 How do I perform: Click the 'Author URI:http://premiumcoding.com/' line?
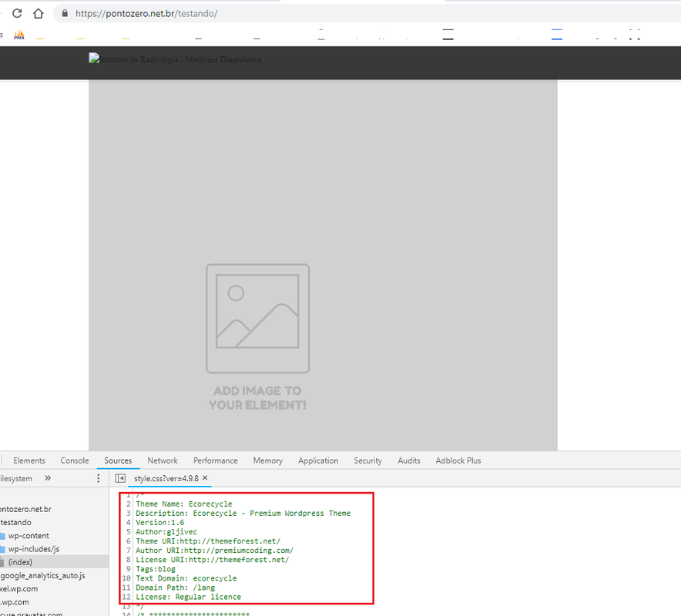215,551
